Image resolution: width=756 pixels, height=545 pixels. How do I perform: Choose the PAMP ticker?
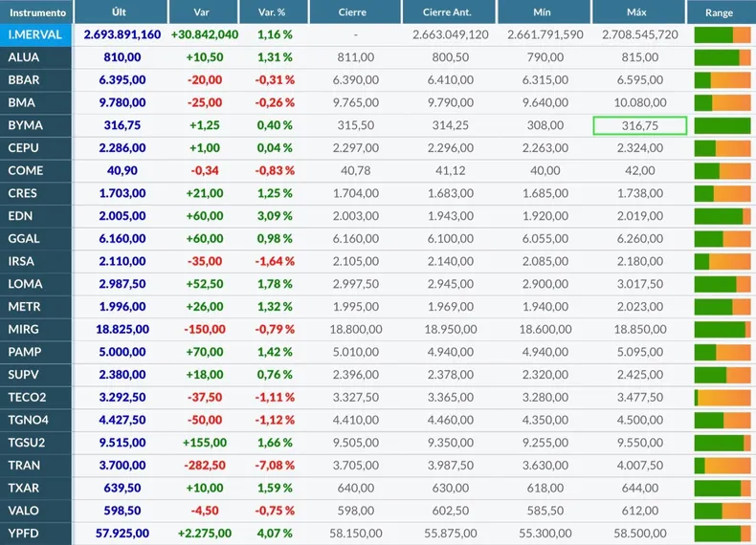[24, 352]
